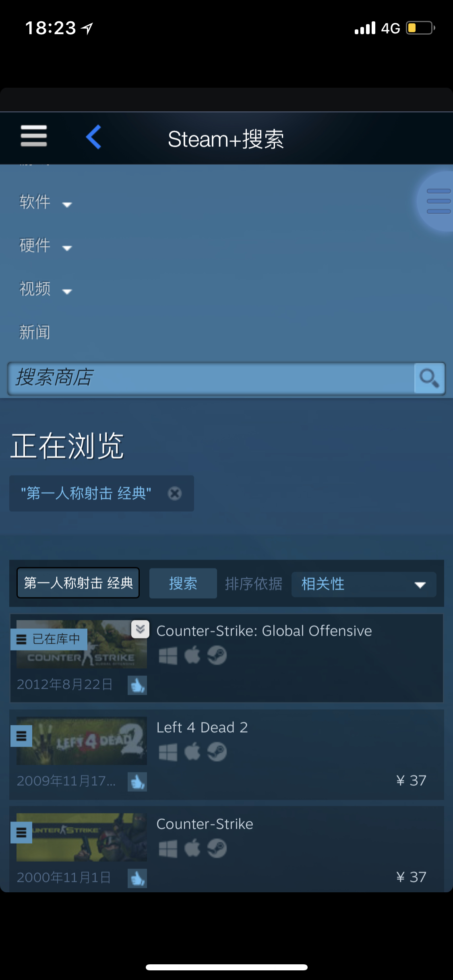Remove the "第一人称射击 经典" browsing tag
The height and width of the screenshot is (980, 453).
(175, 493)
